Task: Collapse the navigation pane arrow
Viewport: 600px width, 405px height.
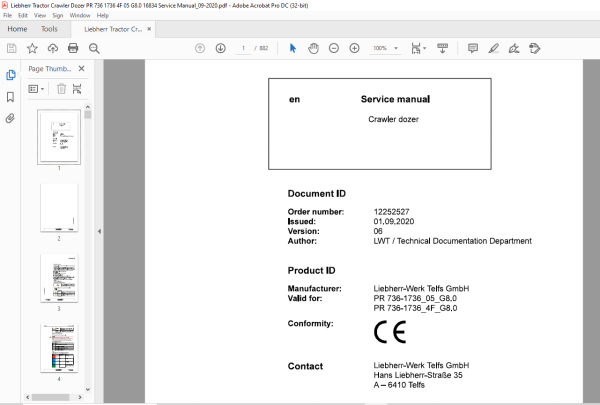Action: (99, 231)
